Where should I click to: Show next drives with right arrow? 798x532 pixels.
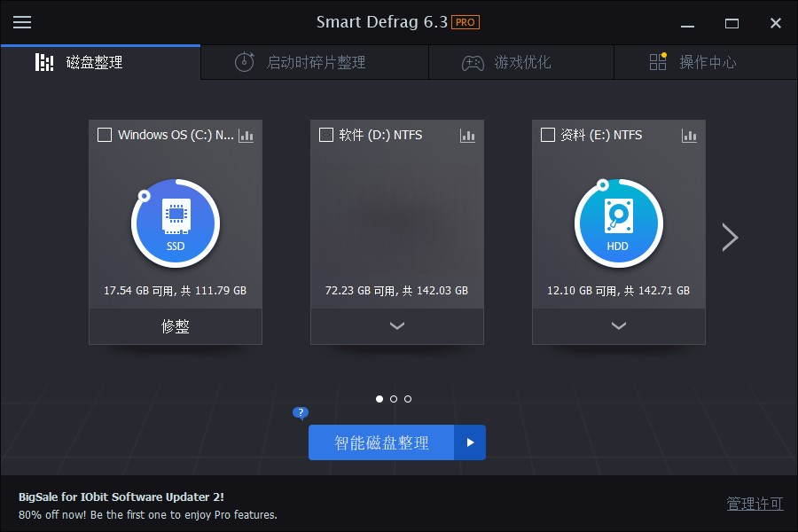coord(731,238)
